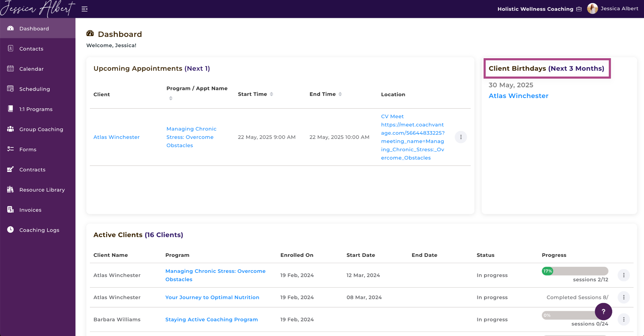The height and width of the screenshot is (336, 644).
Task: Click the Upcoming Appointments (Next 1) heading
Action: (x=152, y=68)
